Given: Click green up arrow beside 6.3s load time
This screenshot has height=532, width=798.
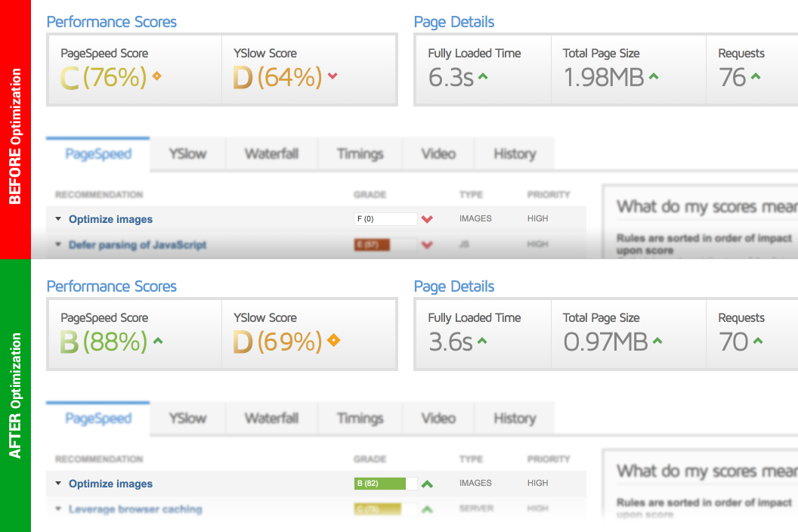Looking at the screenshot, I should [483, 76].
